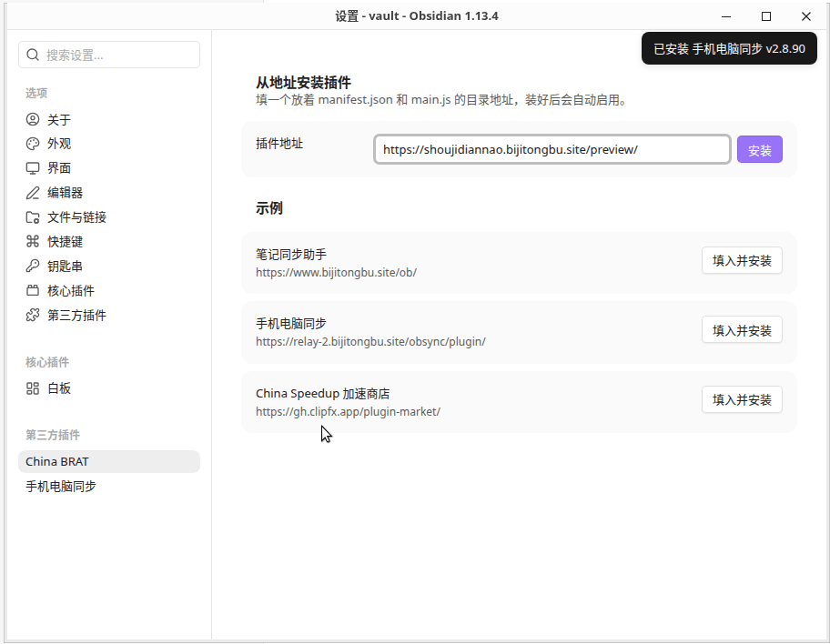Click the purple 安装 button
The height and width of the screenshot is (644, 830).
(x=760, y=150)
